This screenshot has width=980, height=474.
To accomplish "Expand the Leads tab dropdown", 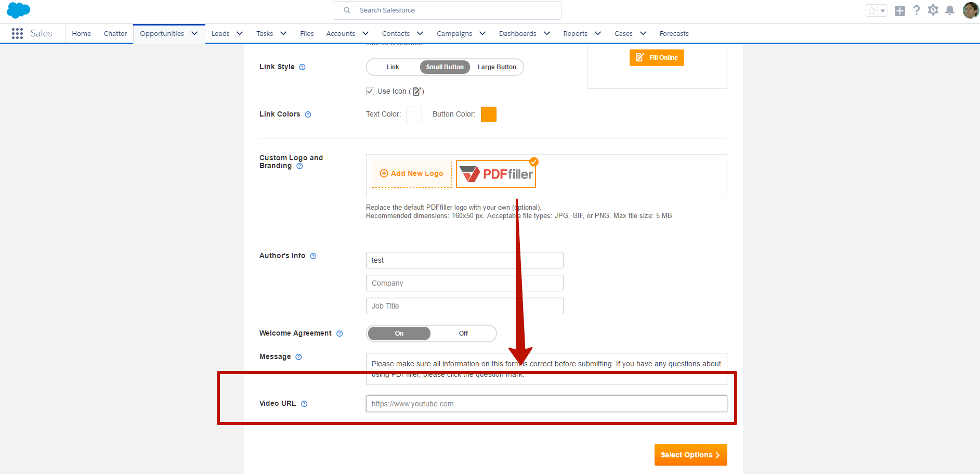I will 240,33.
